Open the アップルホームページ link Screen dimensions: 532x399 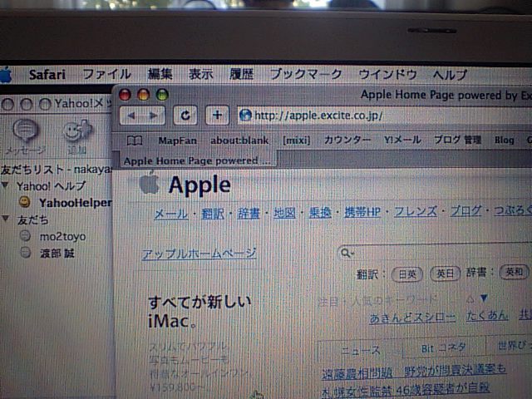click(199, 254)
